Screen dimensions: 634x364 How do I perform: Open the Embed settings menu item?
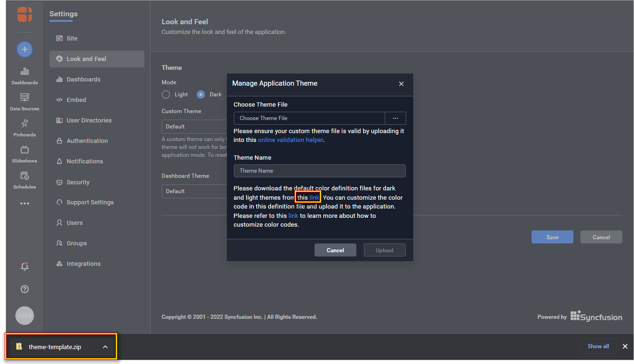click(76, 100)
